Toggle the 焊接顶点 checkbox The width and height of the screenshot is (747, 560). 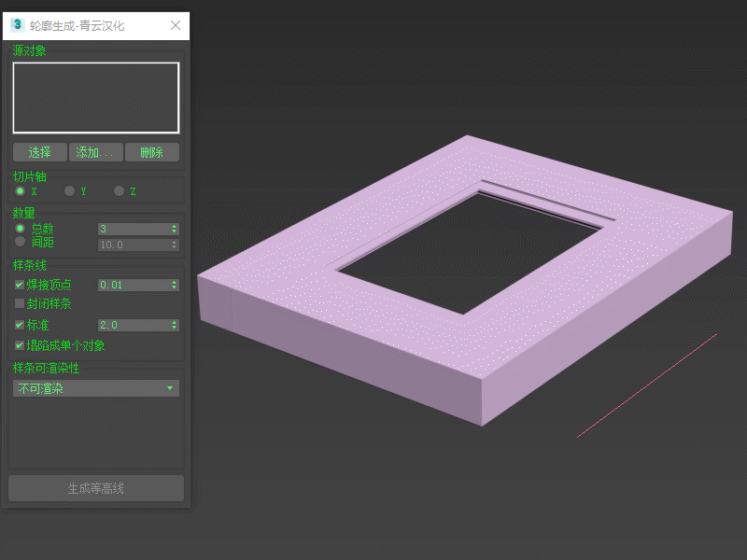coord(20,285)
